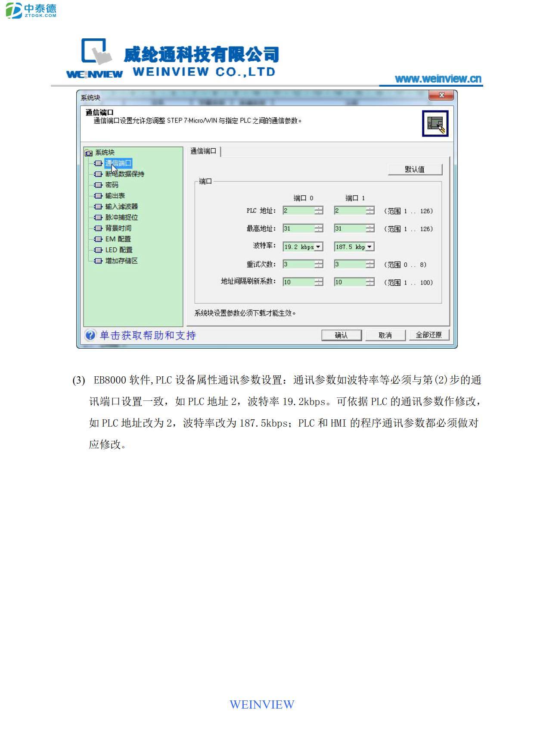Screen dimensions: 534x756
Task: Open 增加存储区 in the tree
Action: 121,261
